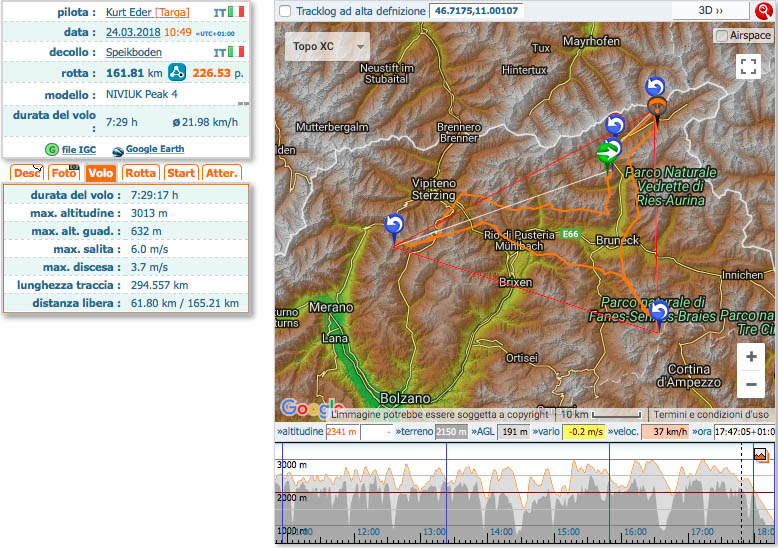Image resolution: width=778 pixels, height=548 pixels.
Task: Click the blue route triangle icon
Action: pos(177,72)
